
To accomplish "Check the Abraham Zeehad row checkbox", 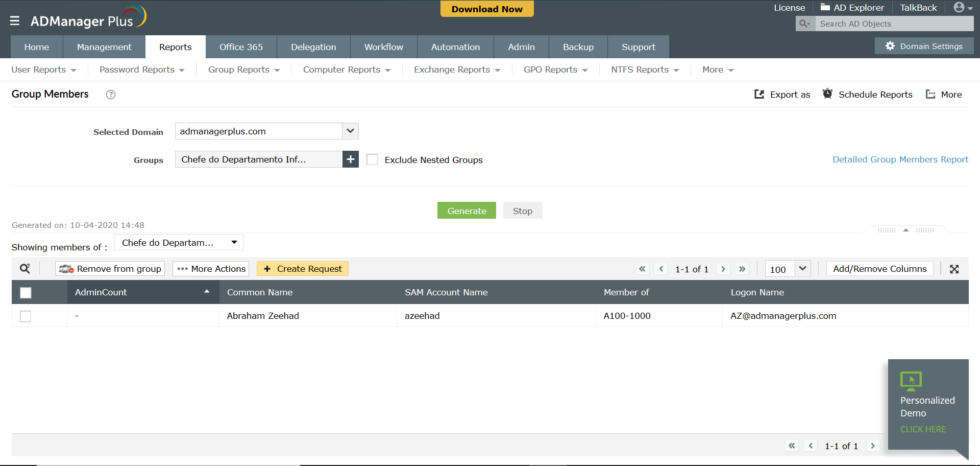I will coord(26,316).
